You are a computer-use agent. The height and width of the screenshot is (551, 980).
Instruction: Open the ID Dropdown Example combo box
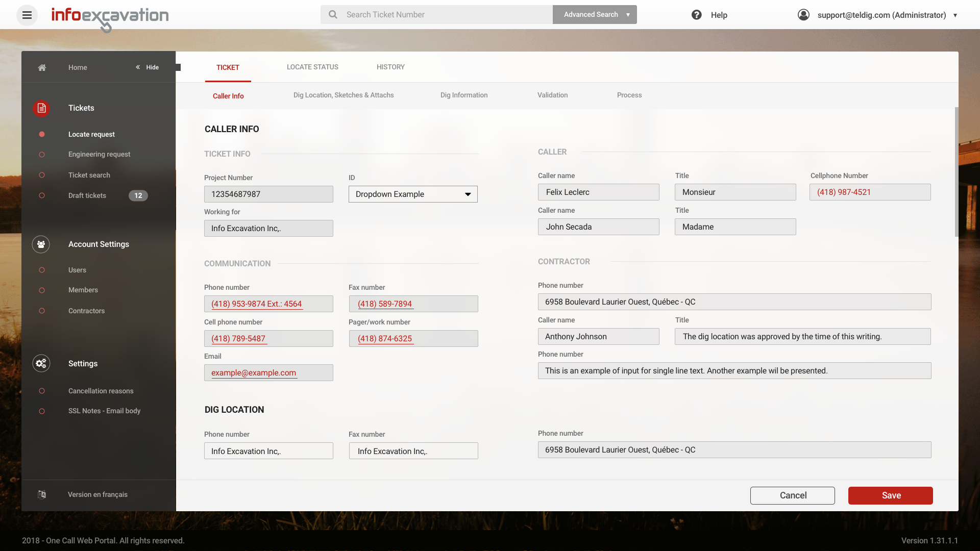tap(413, 194)
